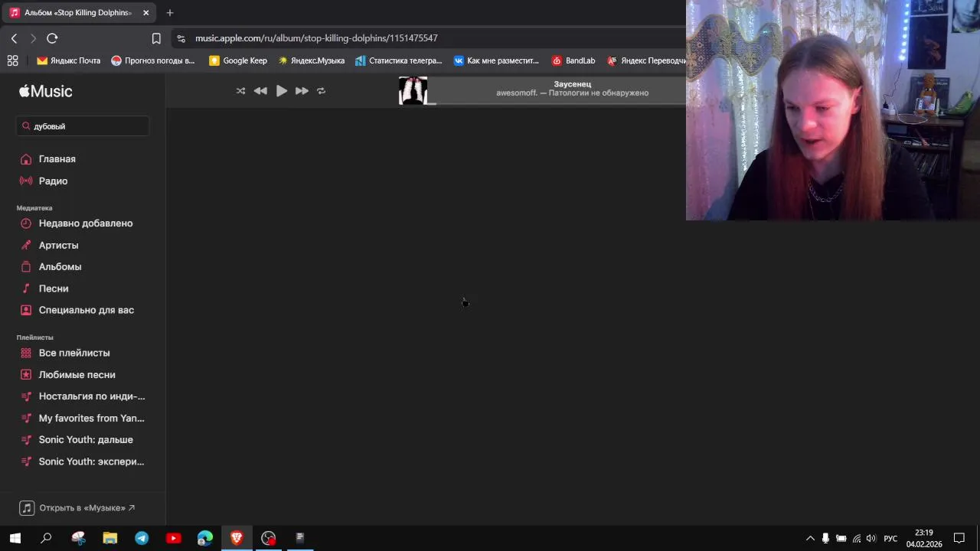Focus the search field containing дубовый
The image size is (980, 551).
coord(83,126)
